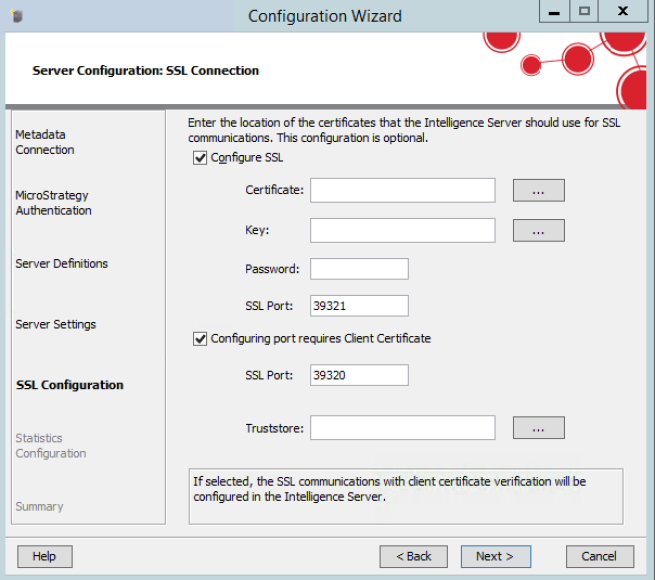Click the Certificate path input field
655x580 pixels.
402,190
